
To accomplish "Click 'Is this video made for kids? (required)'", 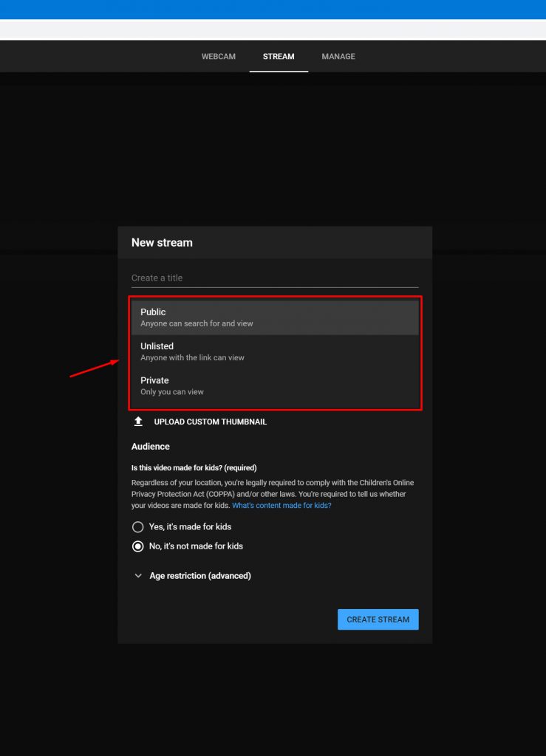I will point(194,467).
